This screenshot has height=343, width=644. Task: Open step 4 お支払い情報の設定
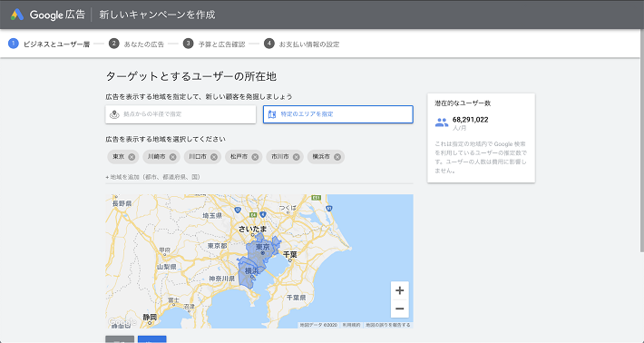click(x=302, y=44)
